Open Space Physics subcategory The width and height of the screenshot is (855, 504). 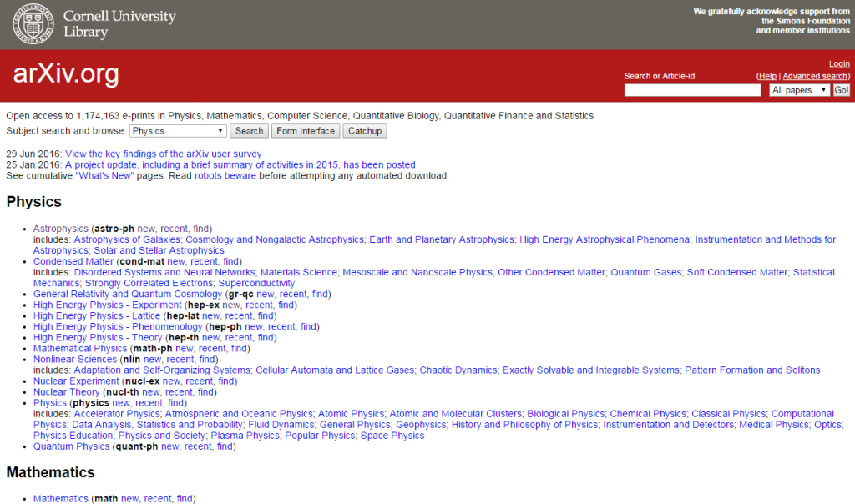click(392, 436)
